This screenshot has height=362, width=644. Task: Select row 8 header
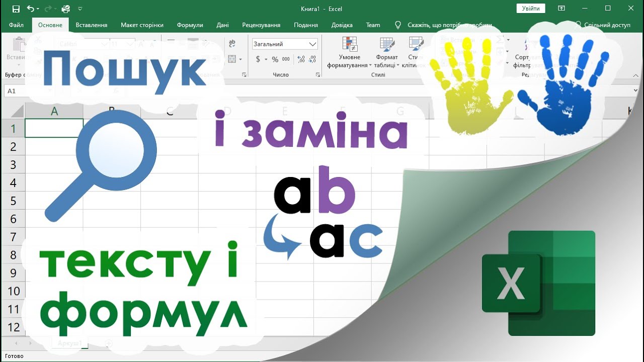point(14,255)
